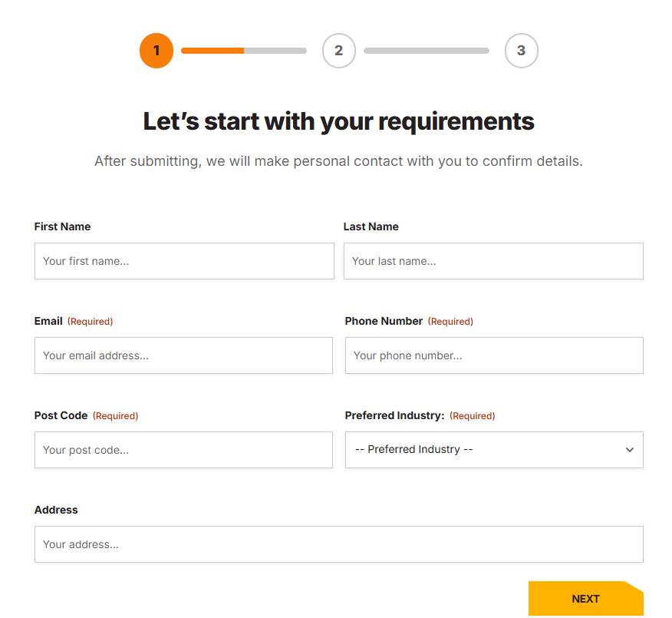Screen dimensions: 672x618
Task: Click the (Required) tag beside Preferred Industry
Action: [x=473, y=416]
